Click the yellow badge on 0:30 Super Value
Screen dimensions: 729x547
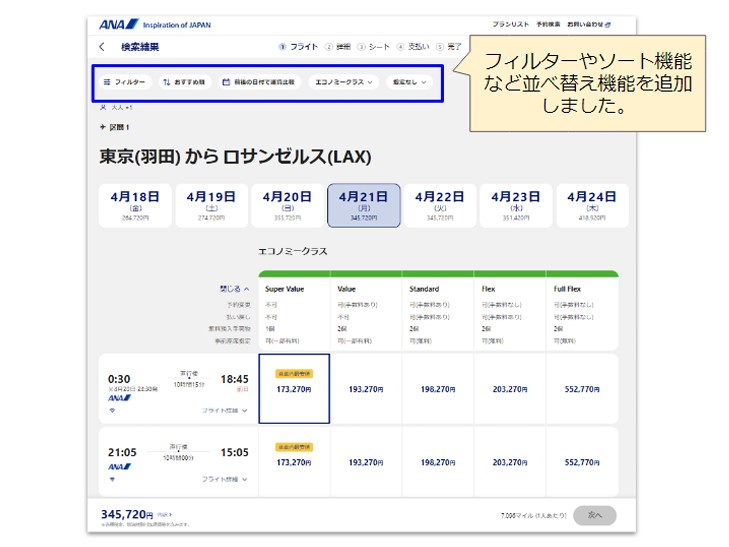[x=294, y=374]
